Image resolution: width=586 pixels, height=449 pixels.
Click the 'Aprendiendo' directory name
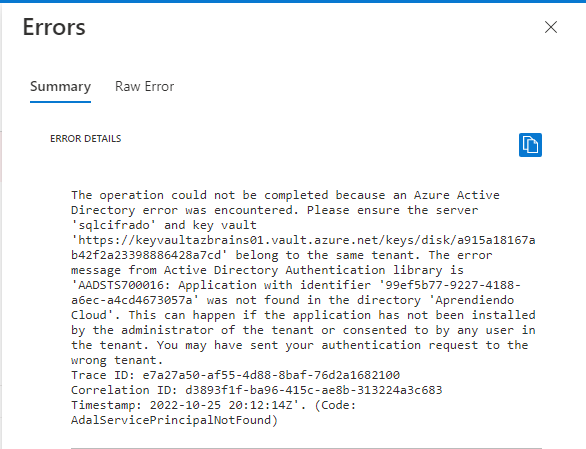click(x=474, y=300)
